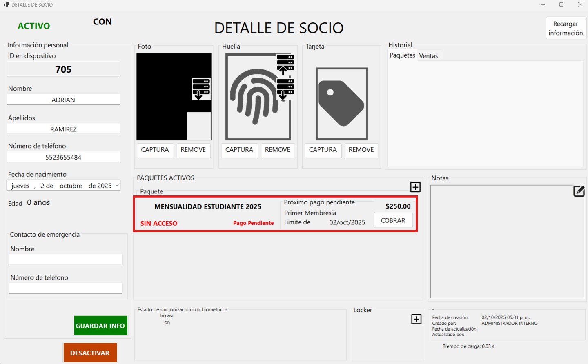Click REMOVE under the Huella panel

[277, 150]
